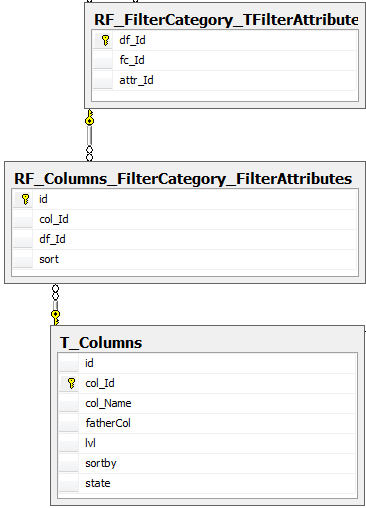366x508 pixels.
Task: Select the RF_Columns_FilterCategory_FilterAttributes table header
Action: 183,179
